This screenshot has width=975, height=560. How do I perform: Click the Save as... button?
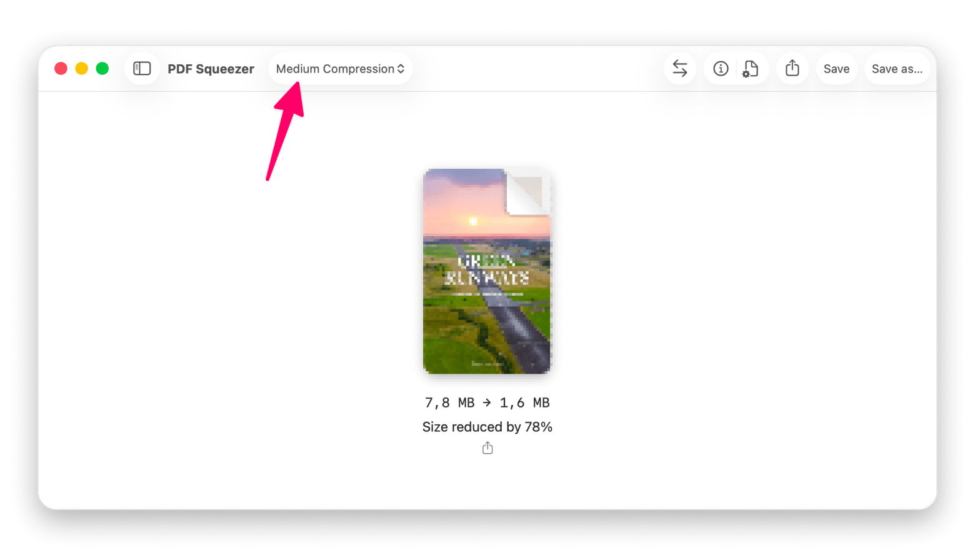point(897,69)
